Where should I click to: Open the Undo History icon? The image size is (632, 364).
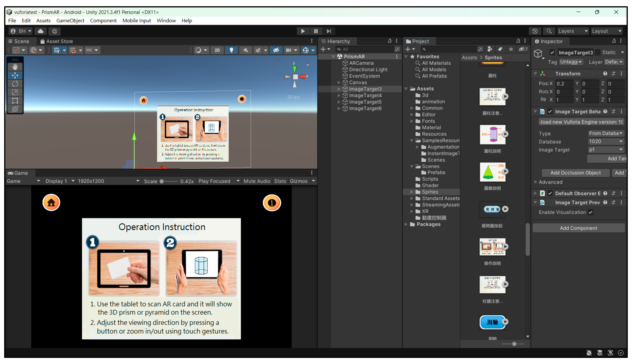pos(535,31)
